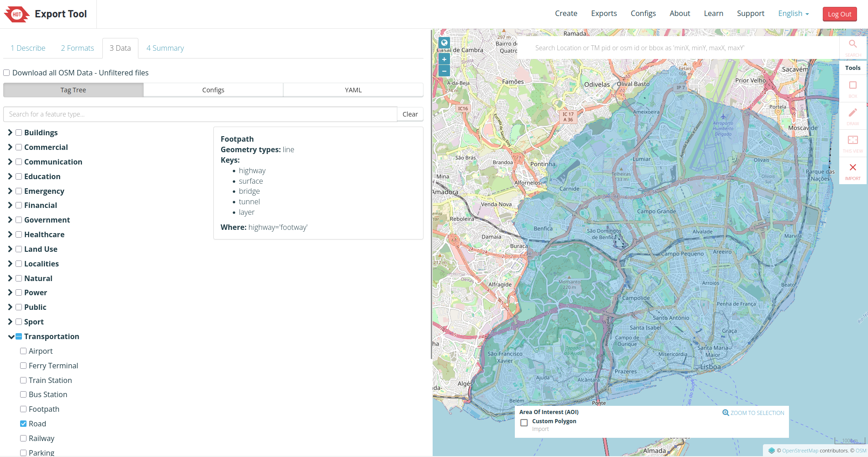Click the globe base layer icon
This screenshot has width=868, height=457.
point(444,43)
